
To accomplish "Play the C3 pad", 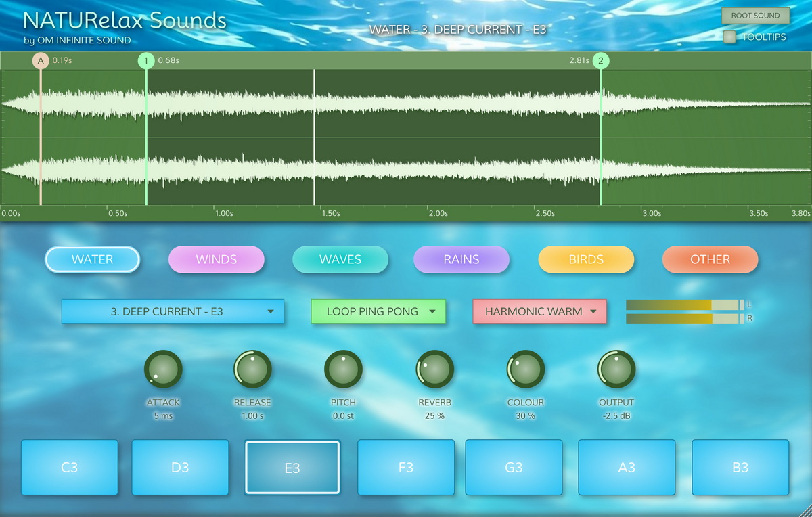I will coord(70,468).
